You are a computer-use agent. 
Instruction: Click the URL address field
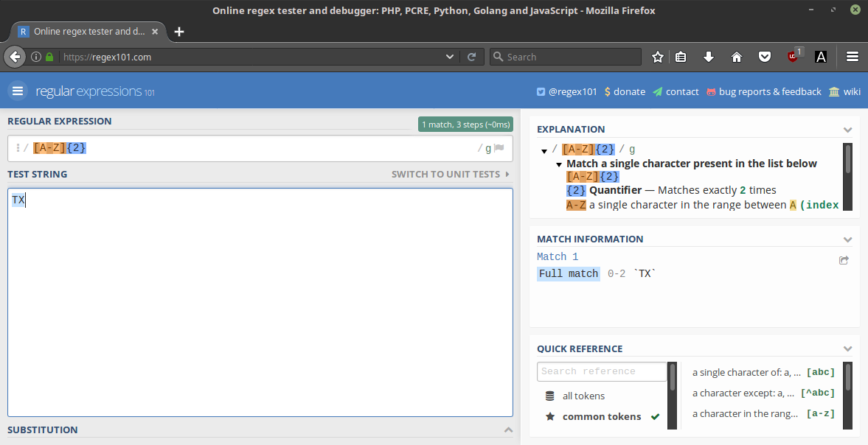[252, 57]
